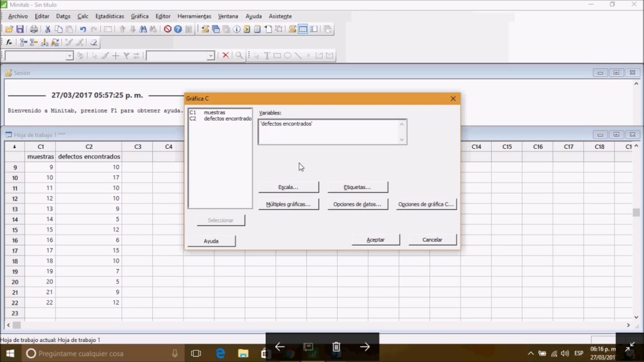Click the Escala... button
The image size is (644, 362).
(x=288, y=187)
